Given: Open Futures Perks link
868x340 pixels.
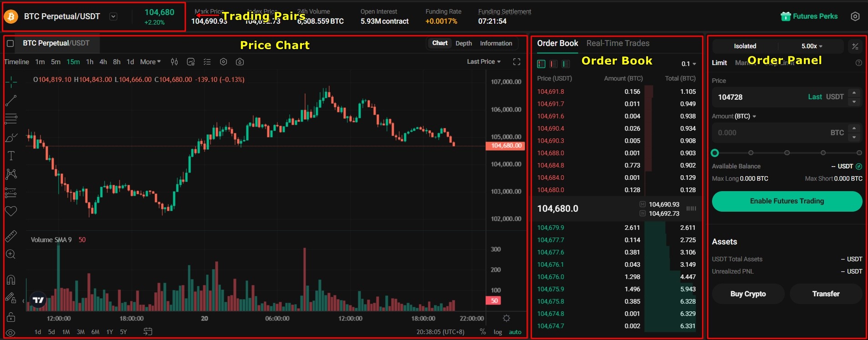Looking at the screenshot, I should [x=809, y=16].
